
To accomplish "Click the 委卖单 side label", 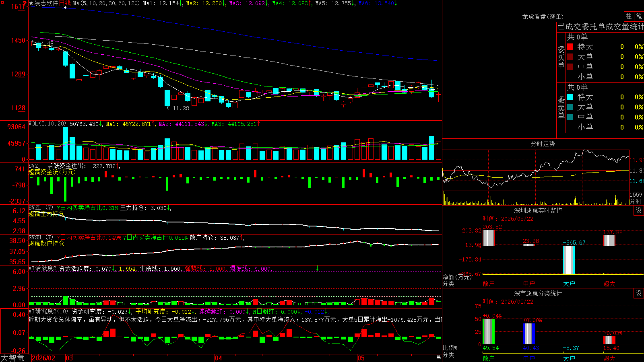I will tap(561, 108).
